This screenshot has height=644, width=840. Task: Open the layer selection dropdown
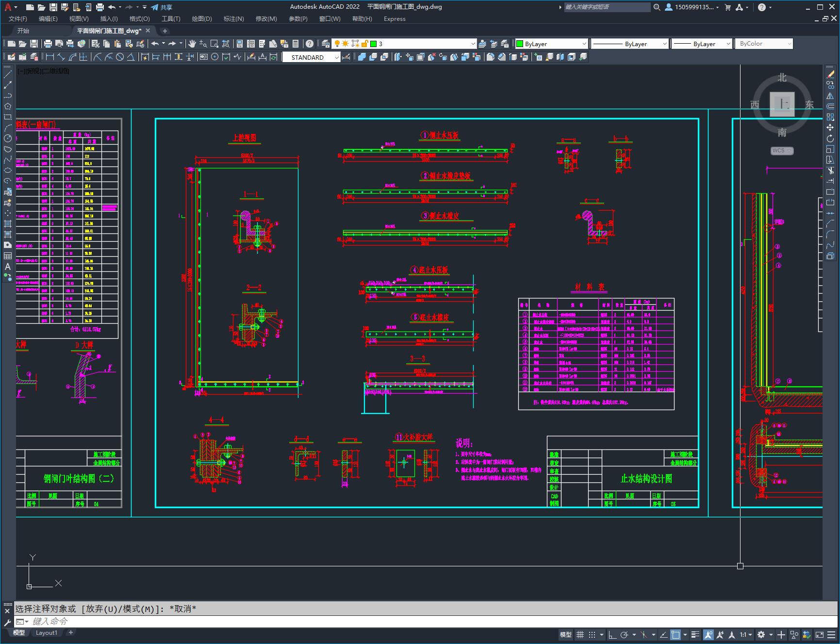(x=473, y=44)
